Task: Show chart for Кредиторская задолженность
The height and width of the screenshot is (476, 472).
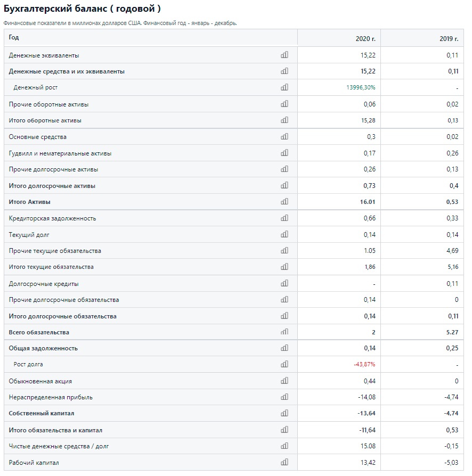Action: coord(284,218)
